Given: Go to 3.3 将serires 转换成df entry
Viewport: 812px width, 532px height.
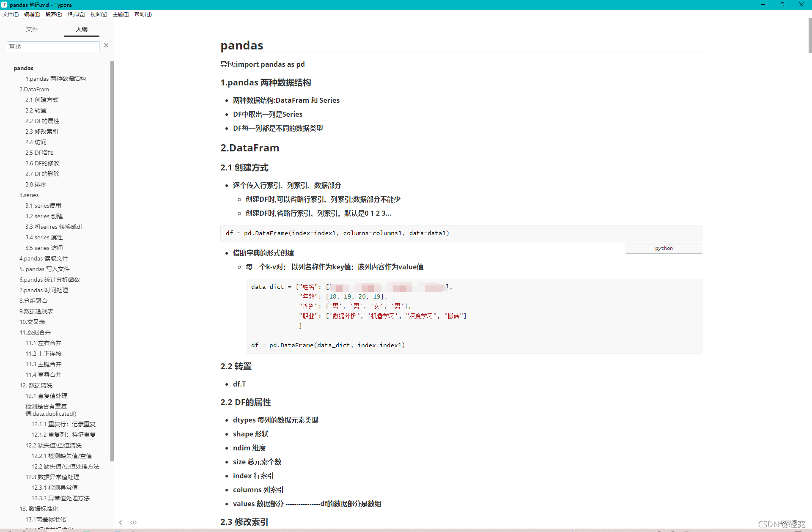Looking at the screenshot, I should (54, 227).
